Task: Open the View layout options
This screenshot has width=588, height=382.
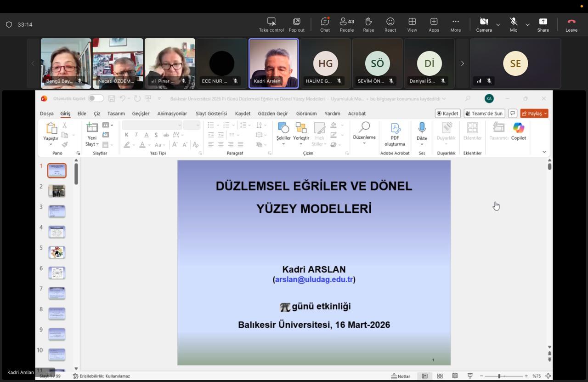Action: pos(412,25)
